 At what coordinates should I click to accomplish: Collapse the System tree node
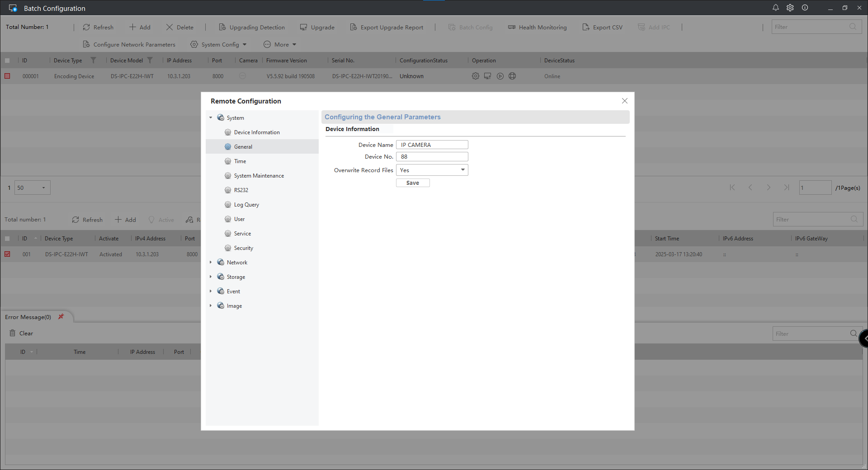tap(211, 118)
